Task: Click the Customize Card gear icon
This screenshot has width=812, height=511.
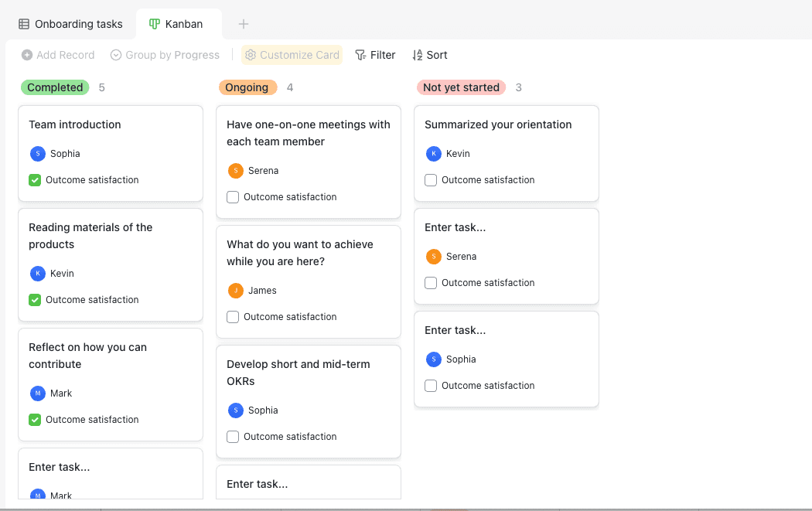Action: coord(251,55)
